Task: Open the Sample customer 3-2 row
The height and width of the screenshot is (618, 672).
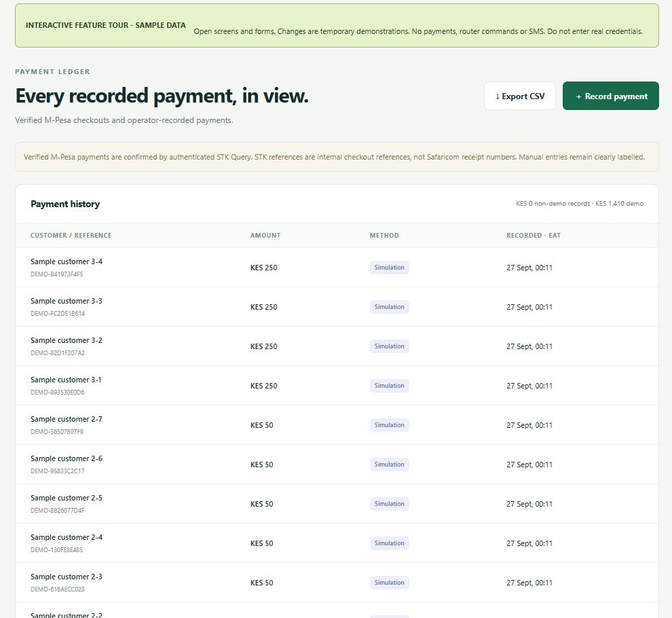Action: (337, 346)
